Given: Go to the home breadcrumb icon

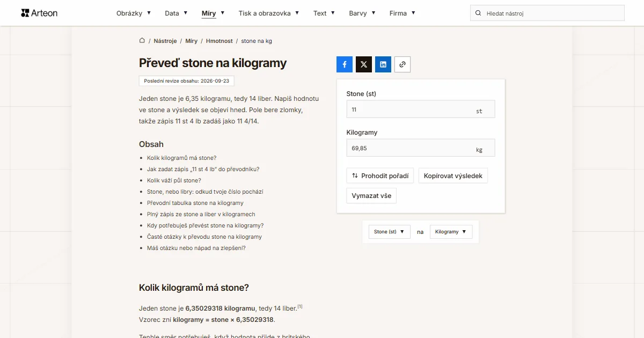Looking at the screenshot, I should [x=142, y=40].
